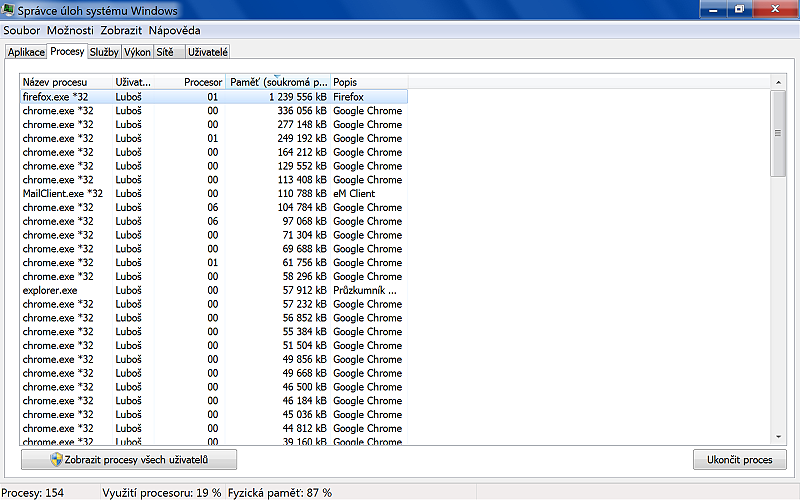Viewport: 800px width, 500px height.
Task: Click Zobrazit procesy všech uživatelů button
Action: (129, 460)
